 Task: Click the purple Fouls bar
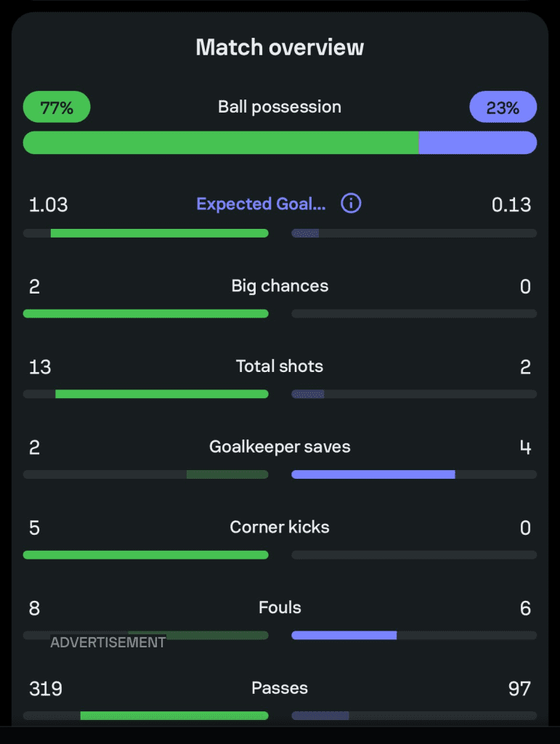point(344,635)
